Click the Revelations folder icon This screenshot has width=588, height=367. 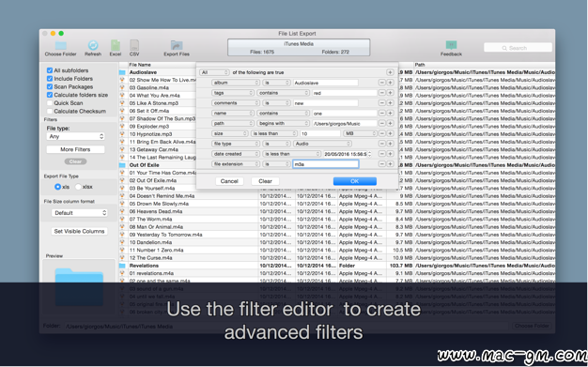(x=122, y=266)
